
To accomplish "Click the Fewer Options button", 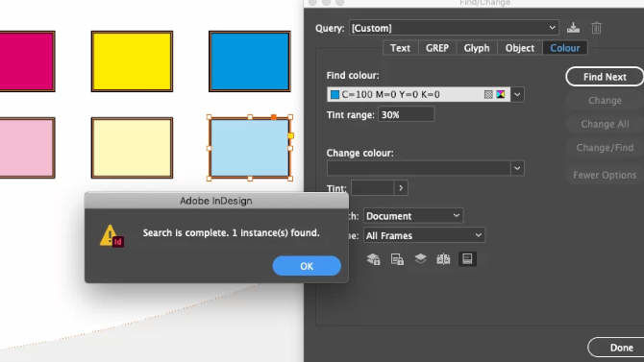I will tap(605, 176).
